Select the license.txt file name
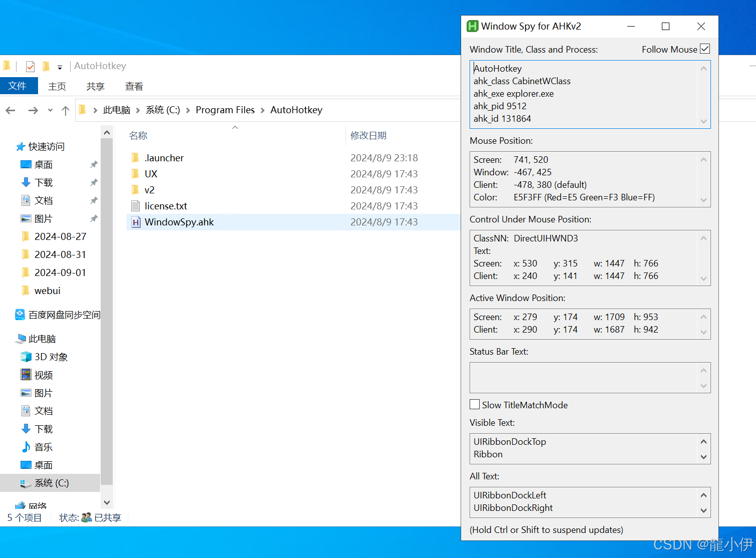Screen dimensions: 756x558 (166, 206)
